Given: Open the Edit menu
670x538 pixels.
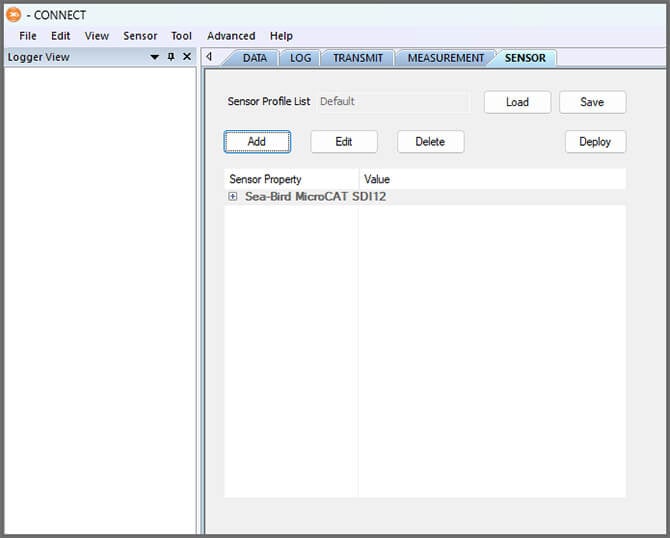Looking at the screenshot, I should [x=60, y=36].
